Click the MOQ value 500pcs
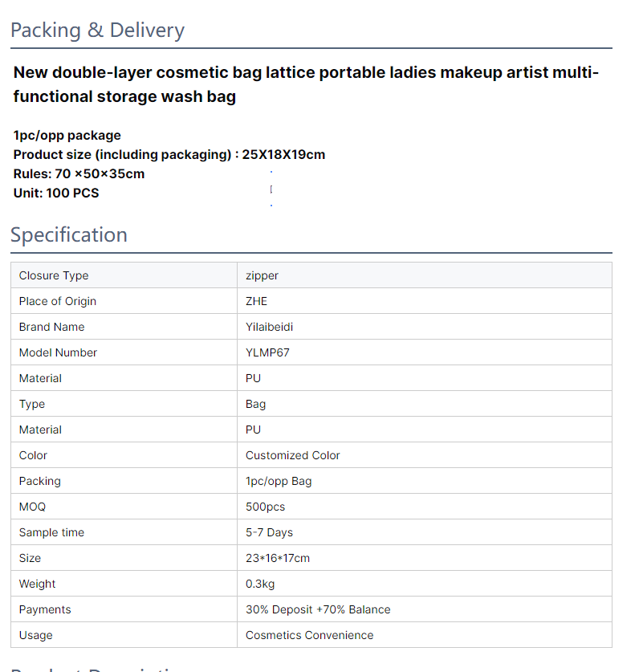Screen dimensions: 643x672 coord(265,507)
